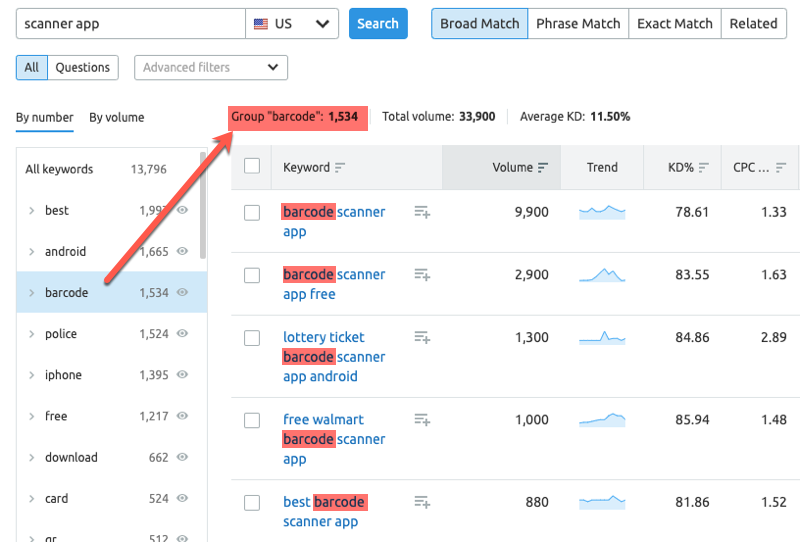Click the Keyword column sort icon
Image resolution: width=800 pixels, height=542 pixels.
(340, 168)
